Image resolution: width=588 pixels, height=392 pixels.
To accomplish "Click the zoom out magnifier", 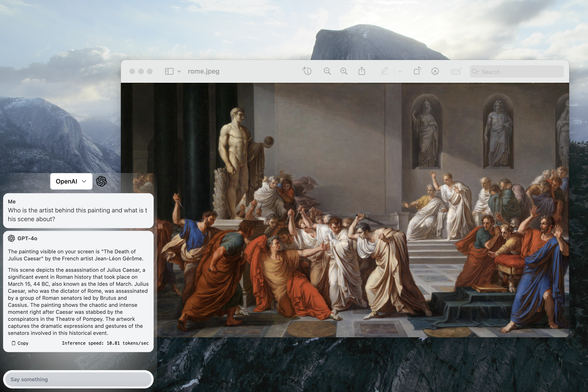I will pyautogui.click(x=327, y=71).
